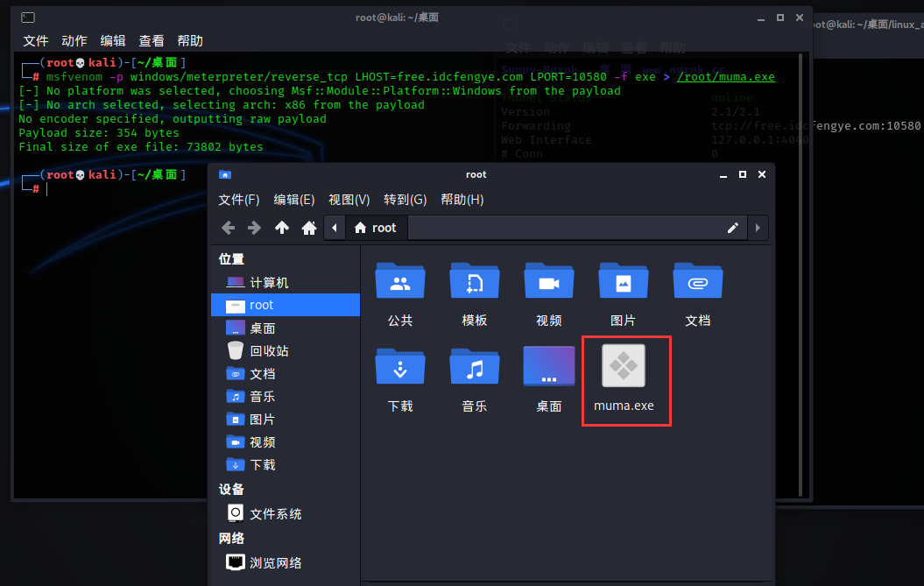Click the home folder toolbar icon
The width and height of the screenshot is (924, 586).
point(309,228)
